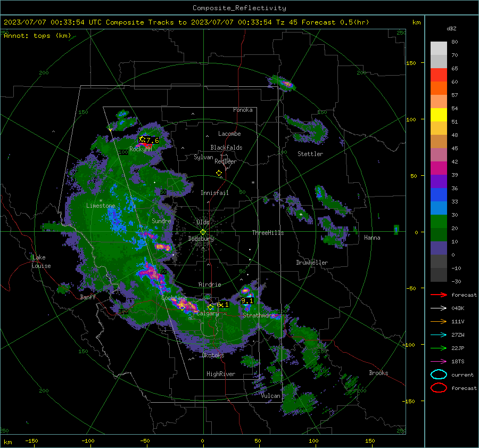Click the Vulcan town label

(270, 396)
